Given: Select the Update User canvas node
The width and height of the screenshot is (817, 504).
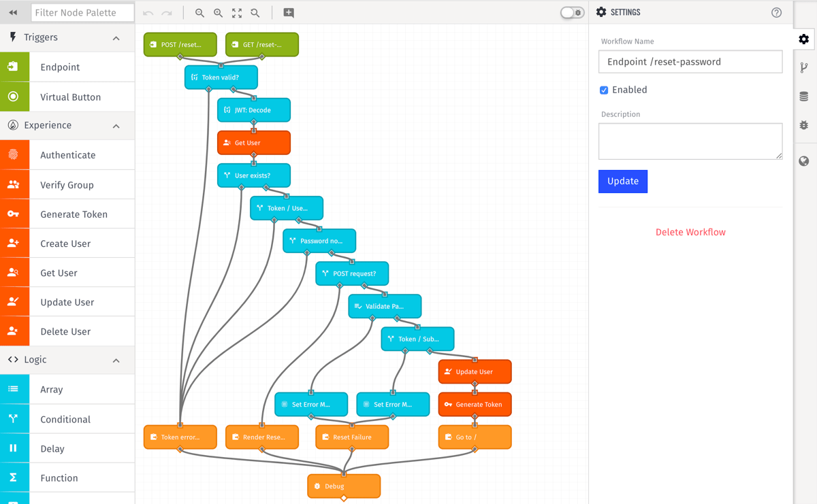Looking at the screenshot, I should tap(475, 371).
